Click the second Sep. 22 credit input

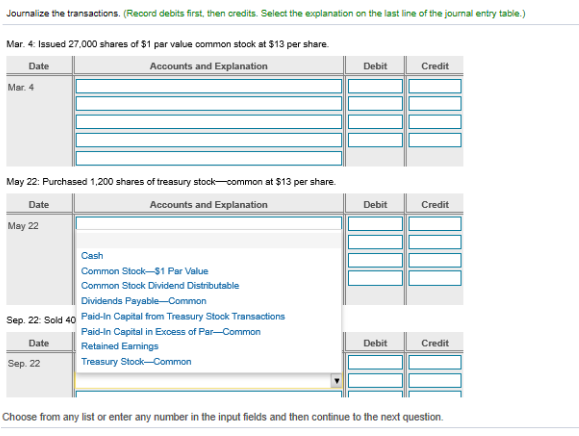coord(435,380)
